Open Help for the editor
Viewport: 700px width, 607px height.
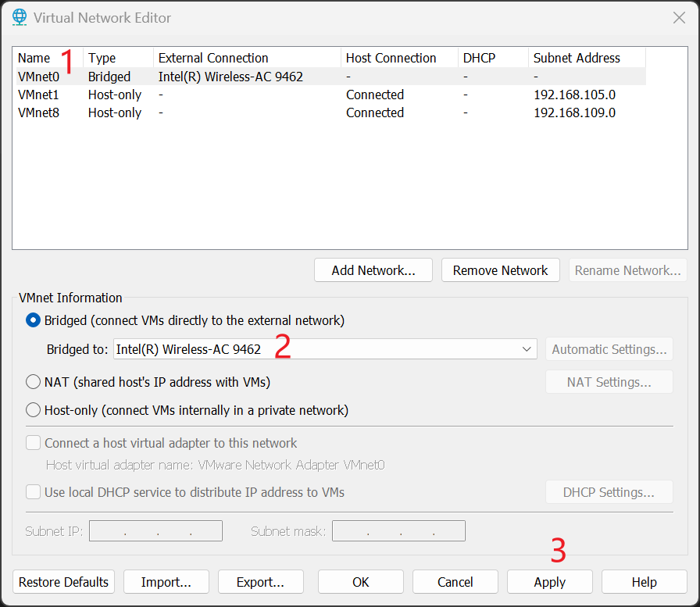[645, 582]
